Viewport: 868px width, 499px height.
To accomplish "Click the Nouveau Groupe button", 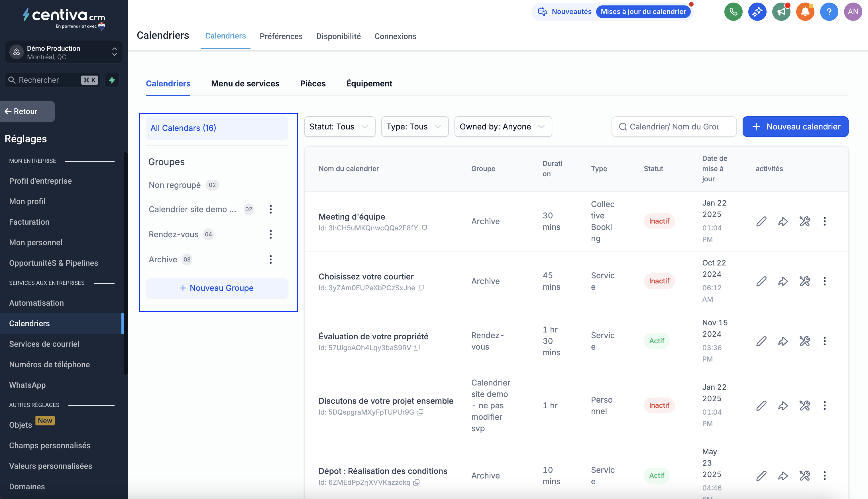I will (x=217, y=288).
